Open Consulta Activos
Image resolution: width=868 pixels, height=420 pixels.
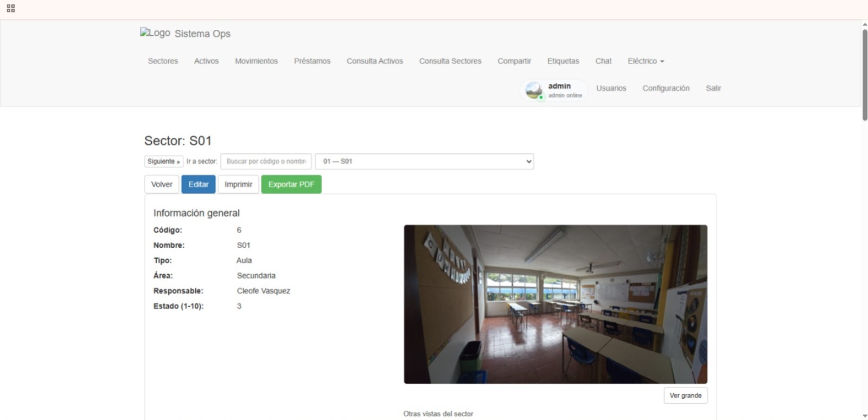point(374,61)
